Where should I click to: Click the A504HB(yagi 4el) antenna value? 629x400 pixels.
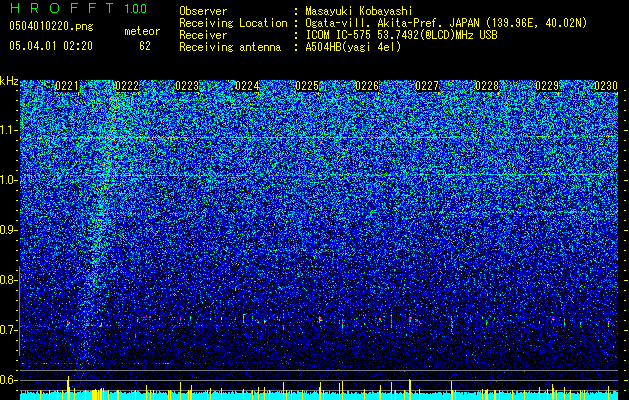click(353, 47)
